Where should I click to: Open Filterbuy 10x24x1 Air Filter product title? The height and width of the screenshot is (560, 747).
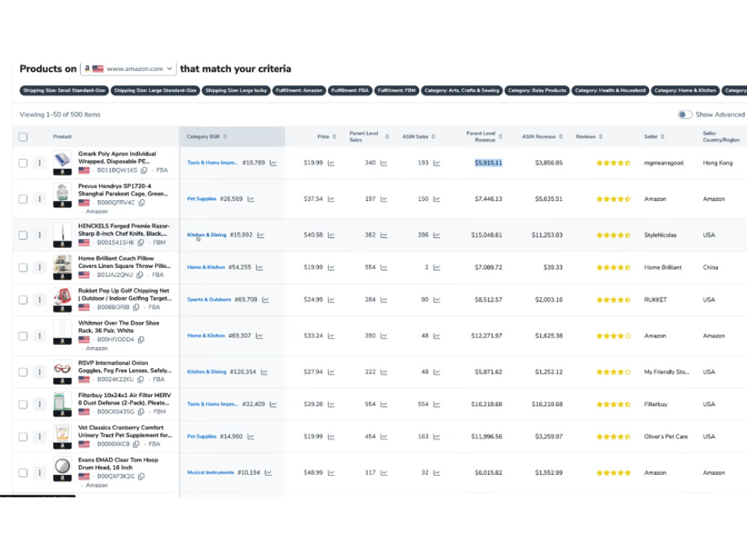[124, 399]
